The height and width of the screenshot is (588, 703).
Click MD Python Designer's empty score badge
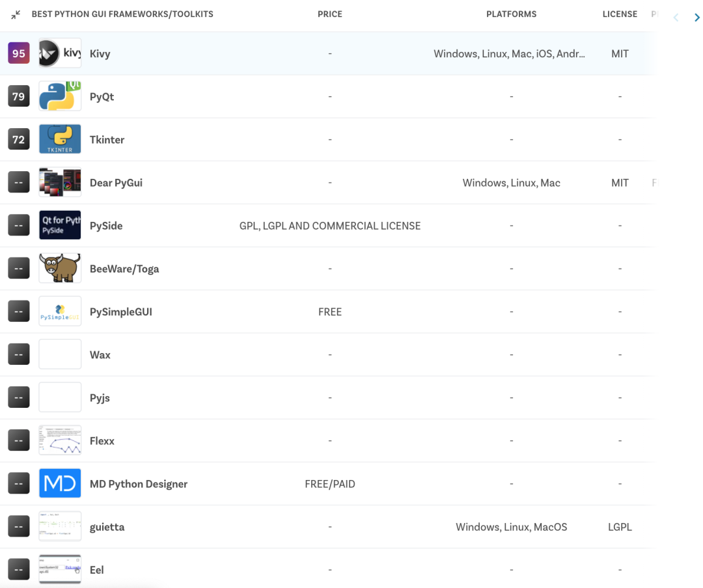pos(19,483)
